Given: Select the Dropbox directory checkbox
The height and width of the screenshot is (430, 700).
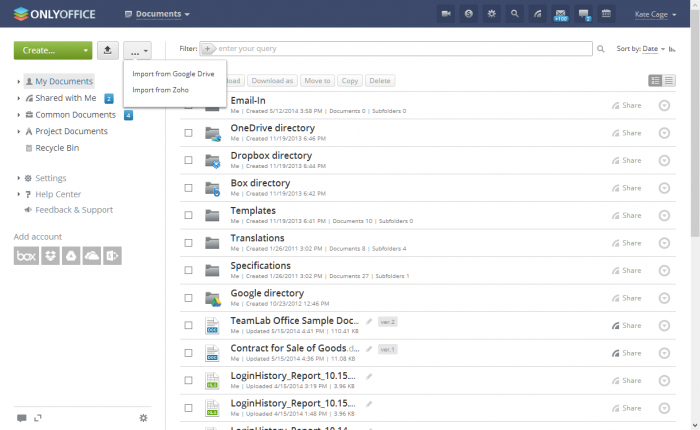Looking at the screenshot, I should click(188, 160).
